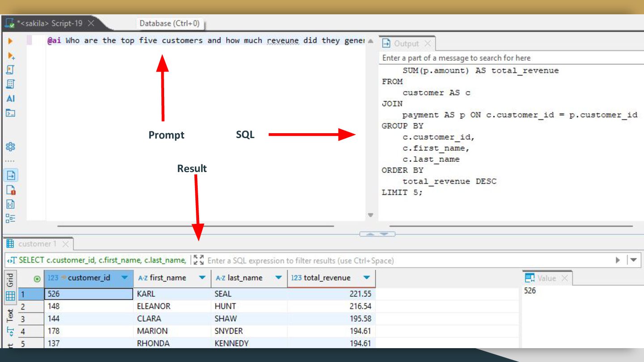This screenshot has height=362, width=644.
Task: Close the Value panel tab
Action: pos(564,278)
